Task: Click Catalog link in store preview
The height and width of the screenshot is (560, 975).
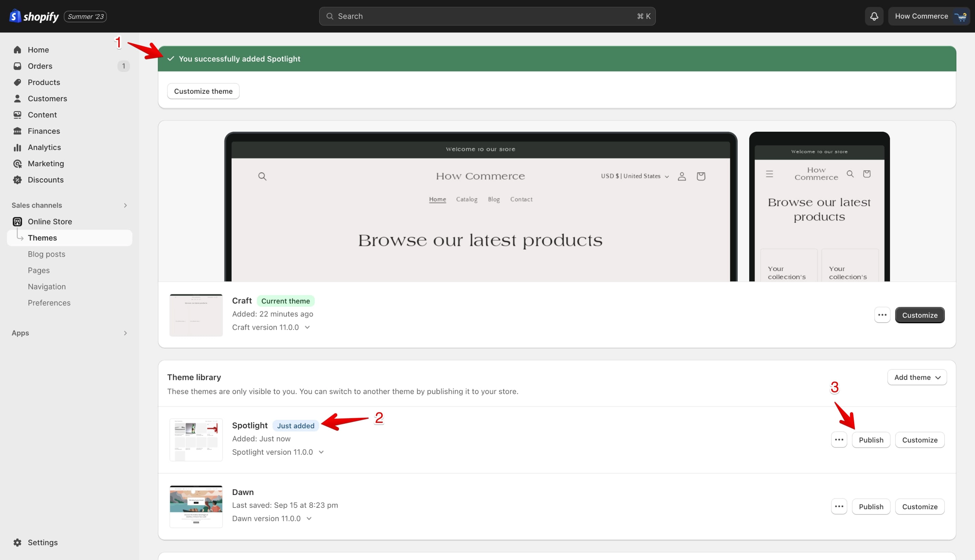Action: coord(467,199)
